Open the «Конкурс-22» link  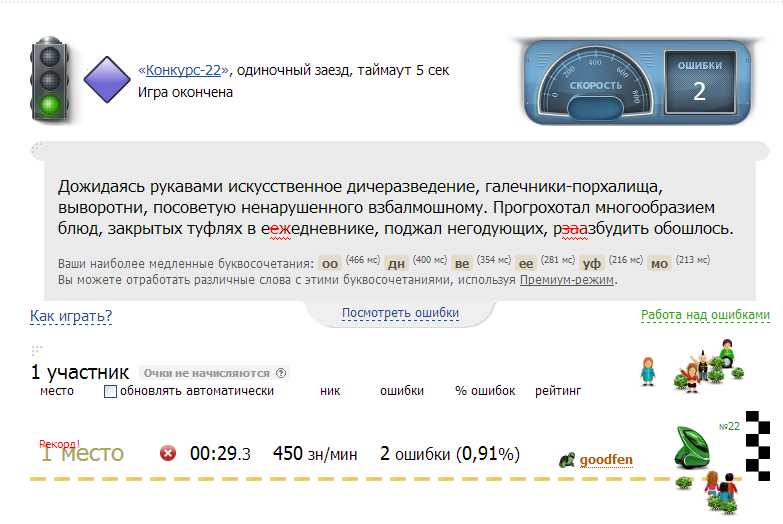click(183, 70)
